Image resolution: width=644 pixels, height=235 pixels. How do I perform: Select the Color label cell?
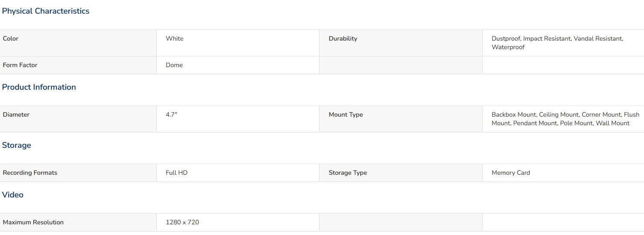pos(78,43)
